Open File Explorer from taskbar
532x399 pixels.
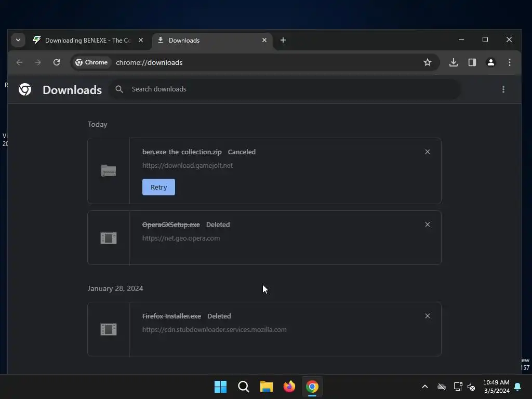tap(267, 387)
